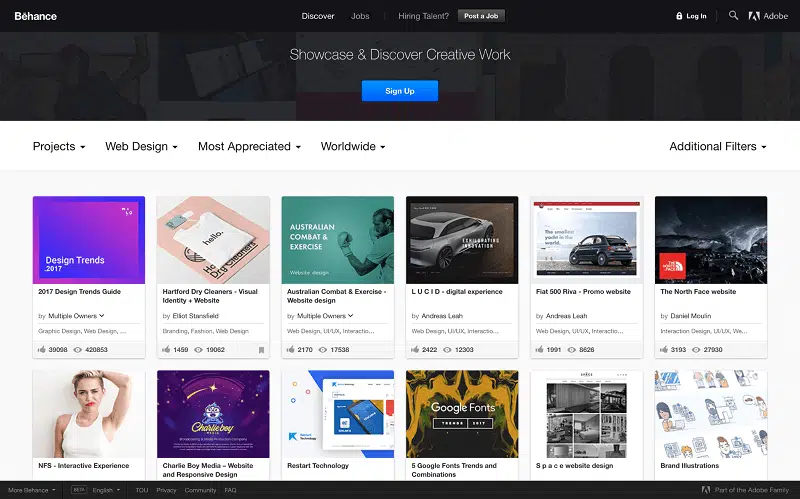Click the search magnifier icon in header

[x=733, y=16]
